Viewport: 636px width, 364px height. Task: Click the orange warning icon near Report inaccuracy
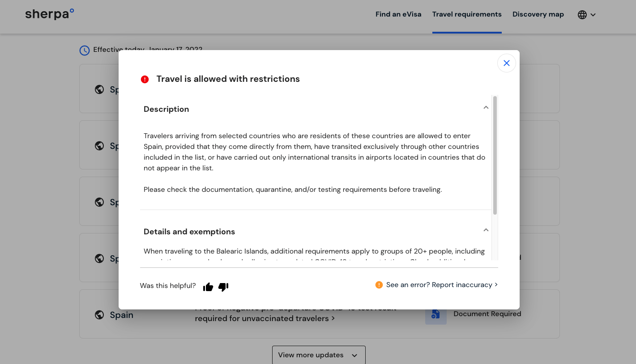coord(379,285)
